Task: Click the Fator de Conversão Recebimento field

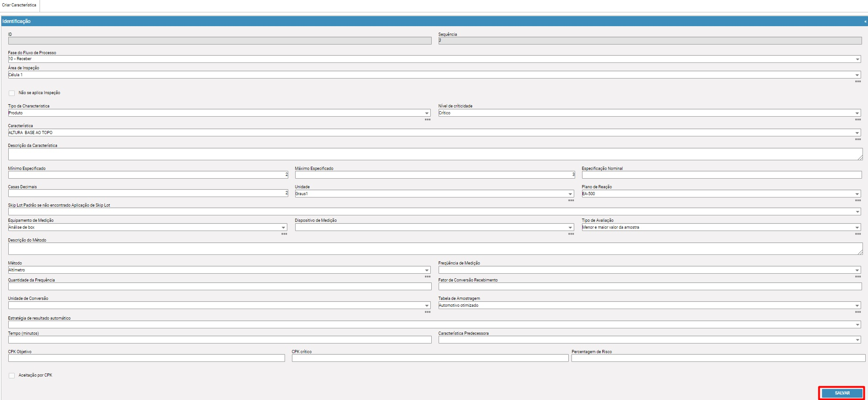Action: coord(650,287)
